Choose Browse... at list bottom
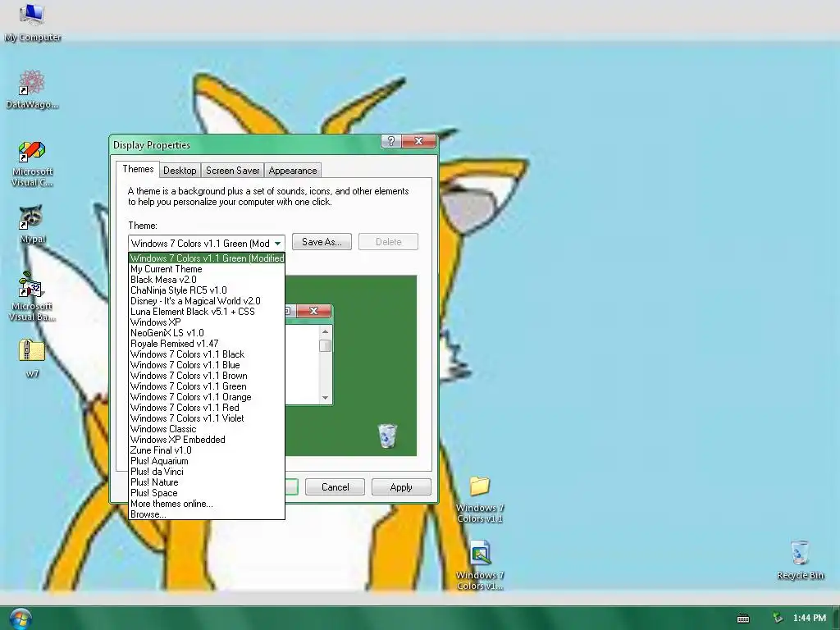840x630 pixels. tap(207, 514)
